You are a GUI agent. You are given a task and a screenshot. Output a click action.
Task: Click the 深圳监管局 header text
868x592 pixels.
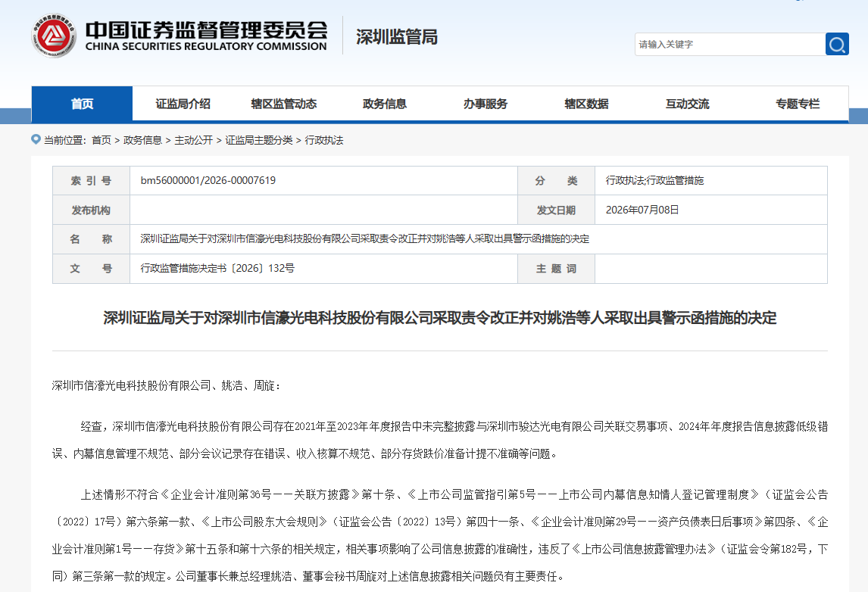[396, 37]
